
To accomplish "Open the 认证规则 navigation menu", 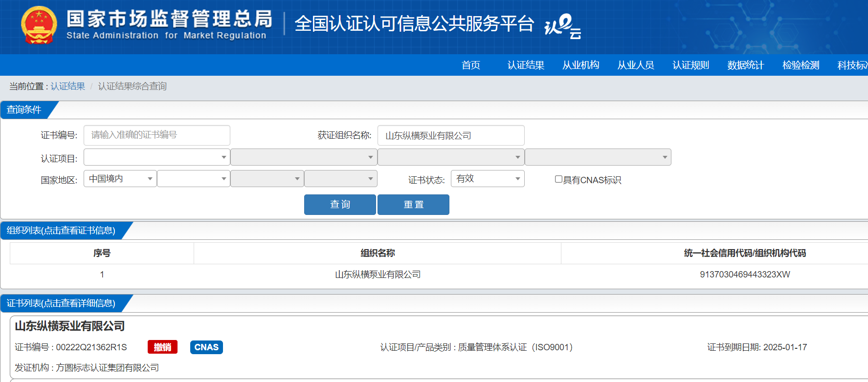I will [691, 65].
